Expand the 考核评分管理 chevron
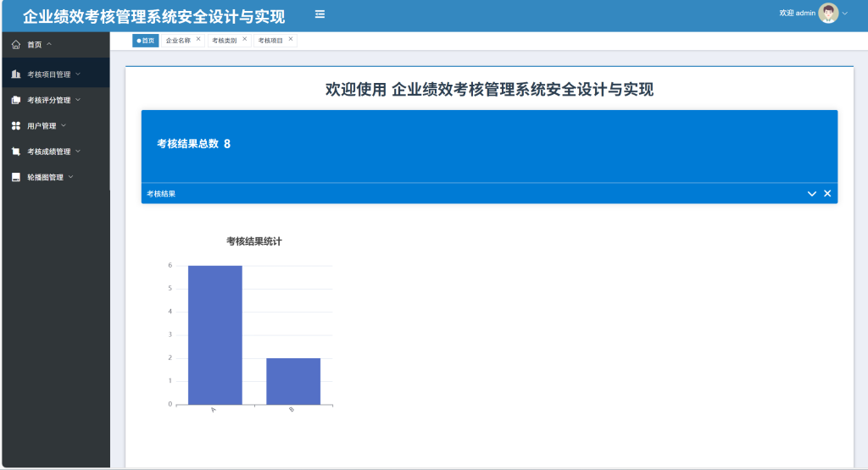868x470 pixels. tap(78, 100)
